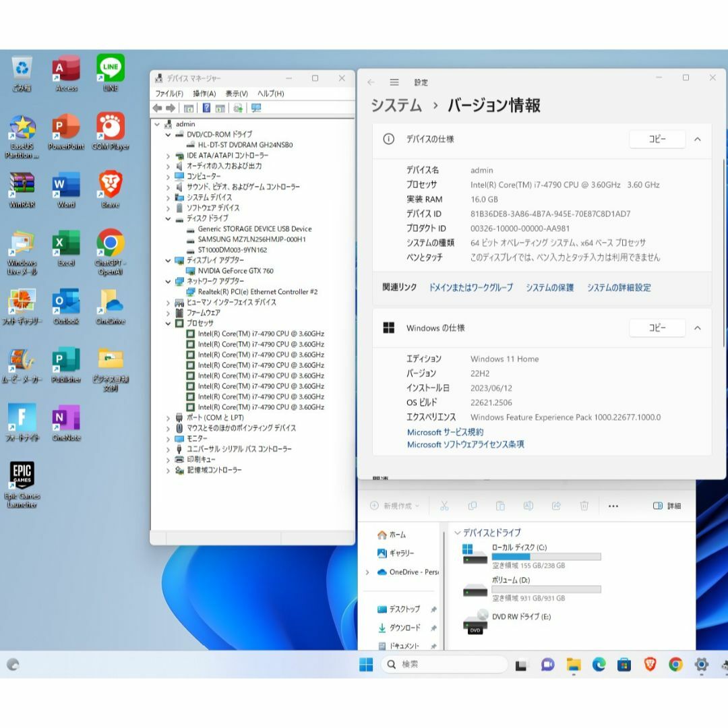Expand IDE ATA/ATAPI コントローラー node
Viewport: 728px width, 728px height.
pos(168,156)
